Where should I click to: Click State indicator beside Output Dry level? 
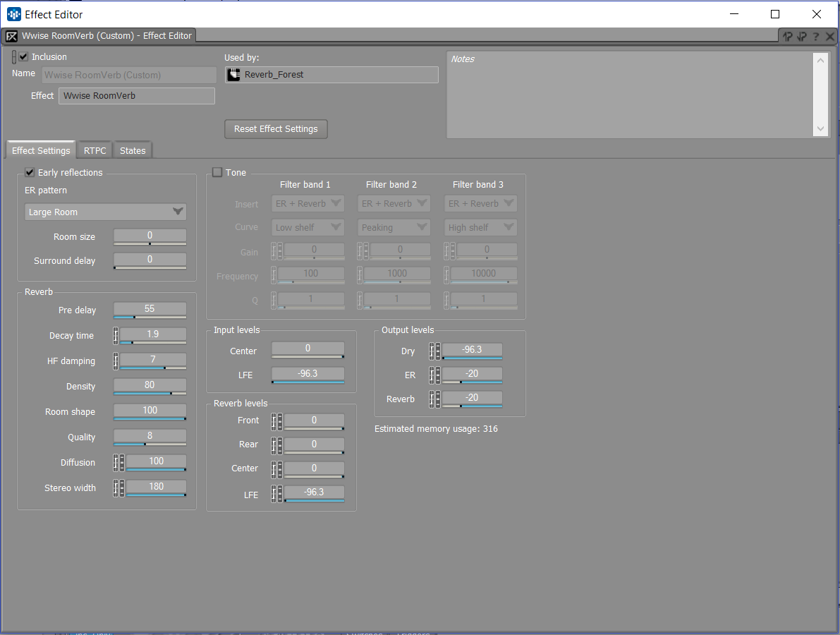pyautogui.click(x=438, y=351)
